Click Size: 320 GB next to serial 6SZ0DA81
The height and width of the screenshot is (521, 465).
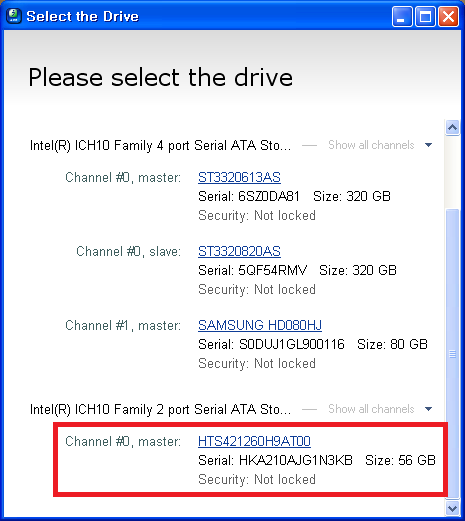coord(352,196)
